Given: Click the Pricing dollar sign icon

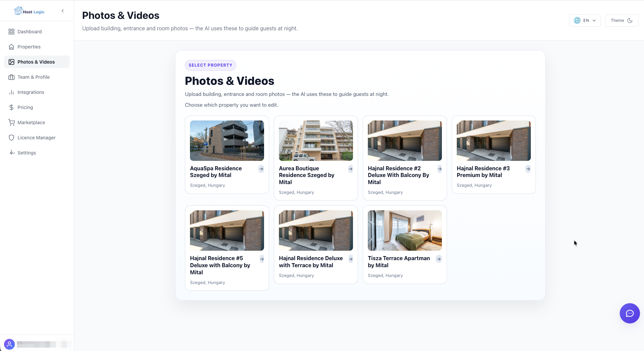Looking at the screenshot, I should [x=11, y=107].
